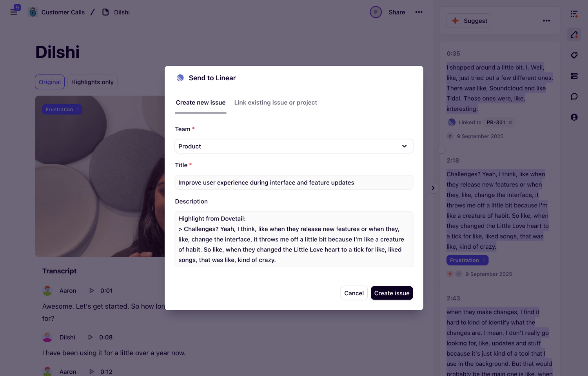The height and width of the screenshot is (376, 588).
Task: Select the Highlights only view
Action: click(x=93, y=82)
